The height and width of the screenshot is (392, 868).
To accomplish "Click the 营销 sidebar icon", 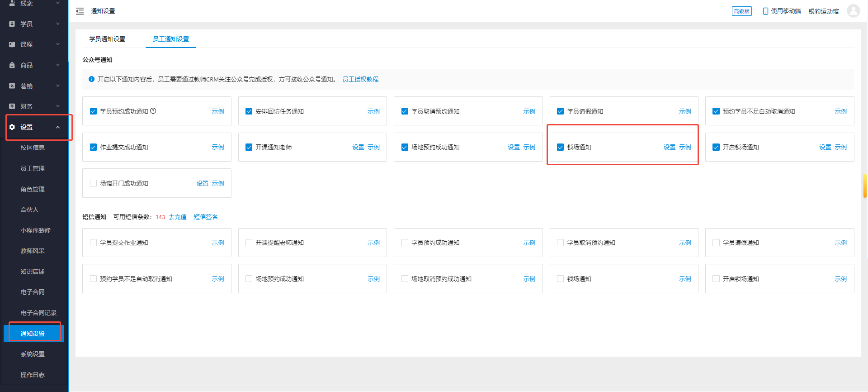I will pyautogui.click(x=12, y=86).
